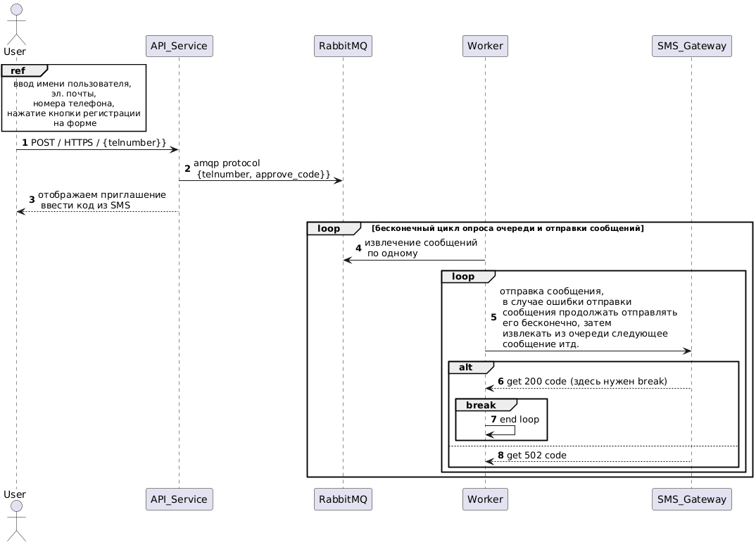Viewport: 756px width, 545px height.
Task: Click the 'end loop' self-message
Action: pyautogui.click(x=519, y=420)
